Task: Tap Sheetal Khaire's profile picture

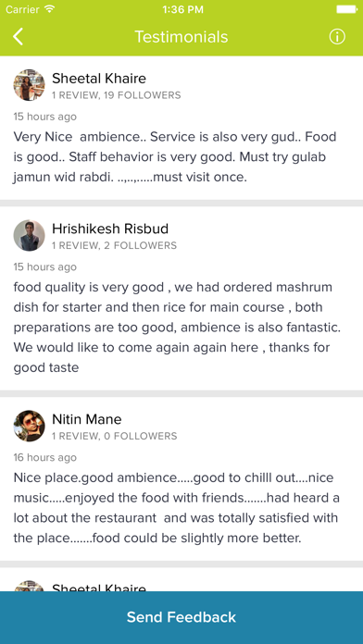Action: tap(30, 85)
